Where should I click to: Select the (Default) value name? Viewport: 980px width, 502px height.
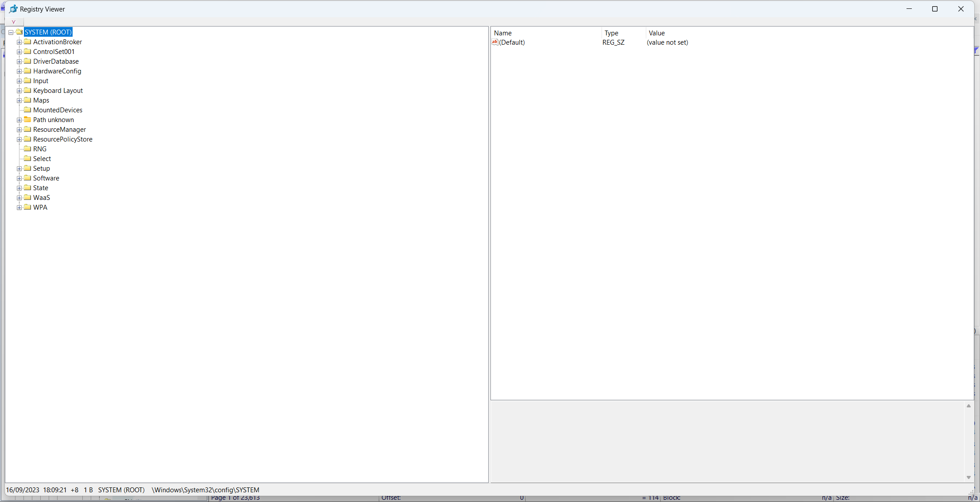(512, 42)
